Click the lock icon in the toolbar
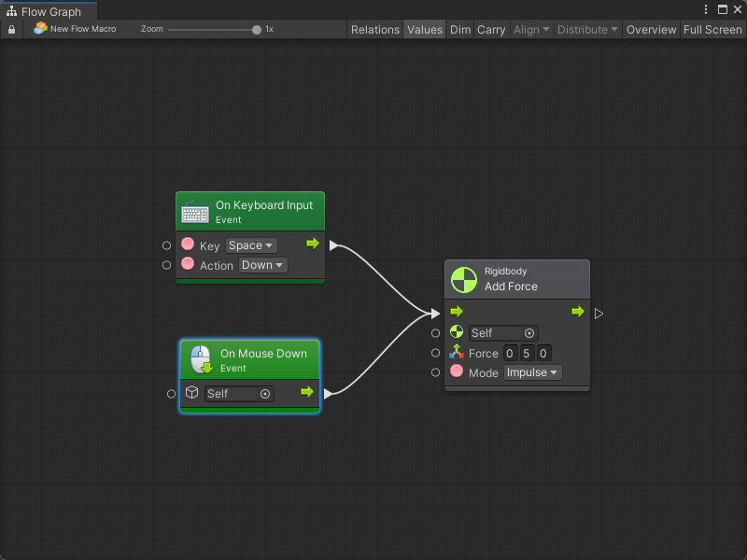 [11, 30]
